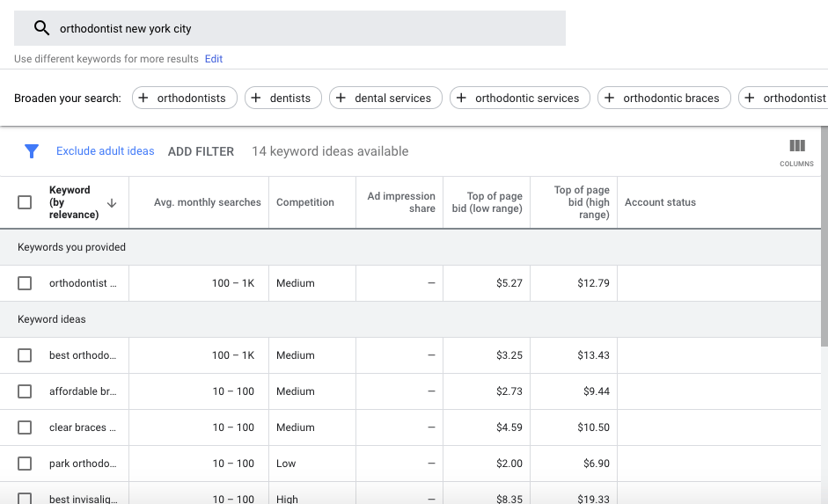This screenshot has height=504, width=828.
Task: Tick the checkbox for park orthodontics row
Action: 25,464
